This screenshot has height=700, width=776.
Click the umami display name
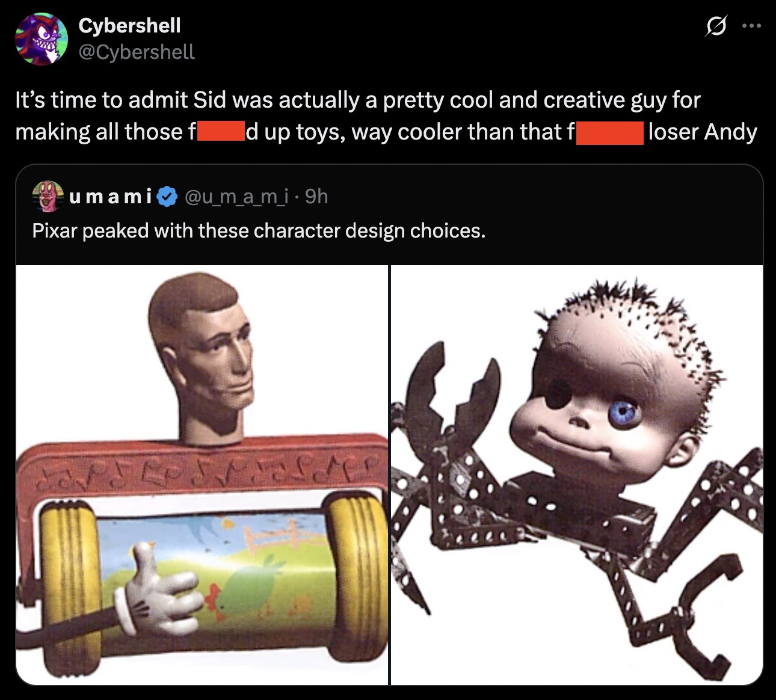[x=111, y=197]
